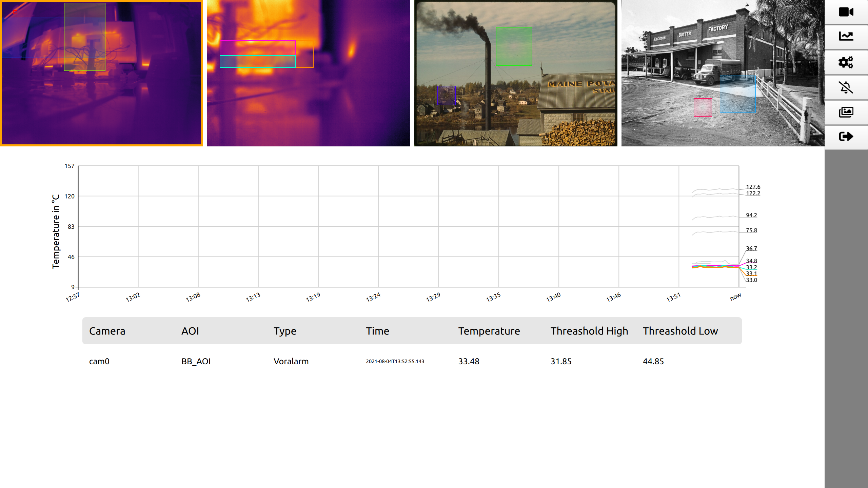This screenshot has height=488, width=868.
Task: Click the pink AOI square on butter factory image
Action: point(703,107)
